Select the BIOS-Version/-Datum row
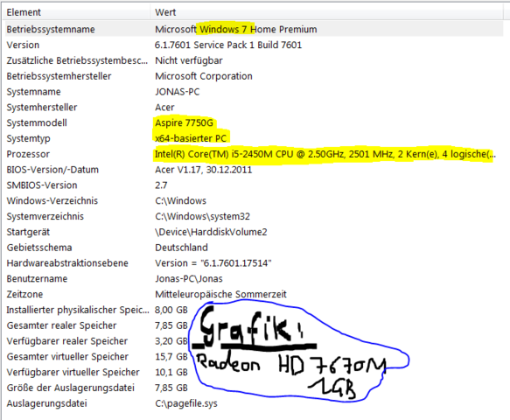 pos(254,170)
